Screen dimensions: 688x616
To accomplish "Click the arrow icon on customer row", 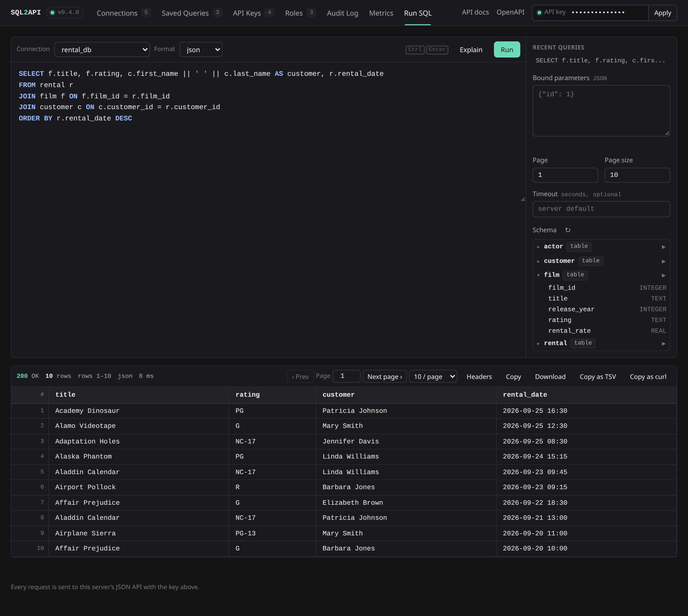I will [663, 261].
